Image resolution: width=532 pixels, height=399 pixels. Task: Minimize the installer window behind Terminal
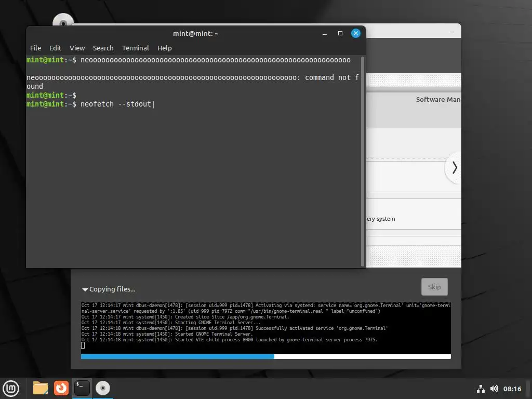click(451, 32)
